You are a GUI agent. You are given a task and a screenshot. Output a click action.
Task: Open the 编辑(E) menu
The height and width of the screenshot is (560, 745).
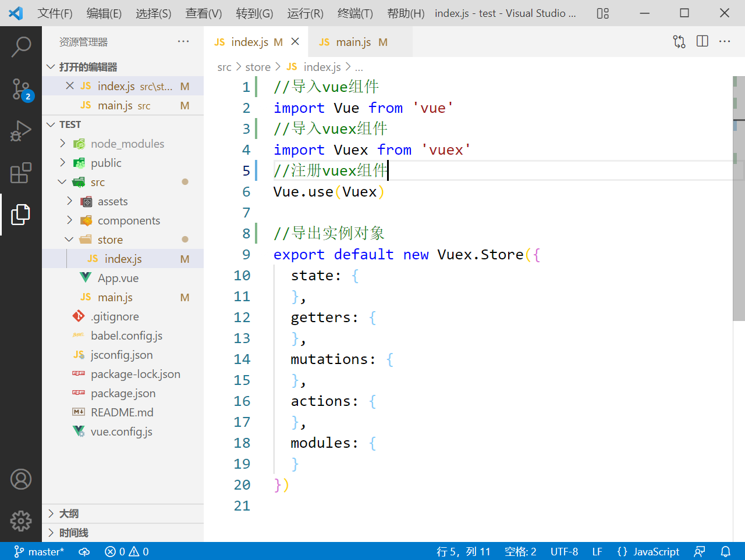click(104, 13)
